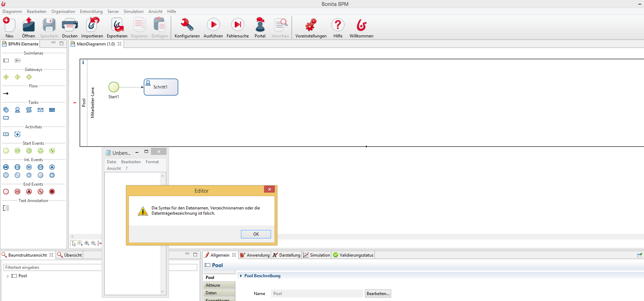This screenshot has height=301, width=644.
Task: Click the zoom out magnifier below canvas
Action: click(93, 243)
